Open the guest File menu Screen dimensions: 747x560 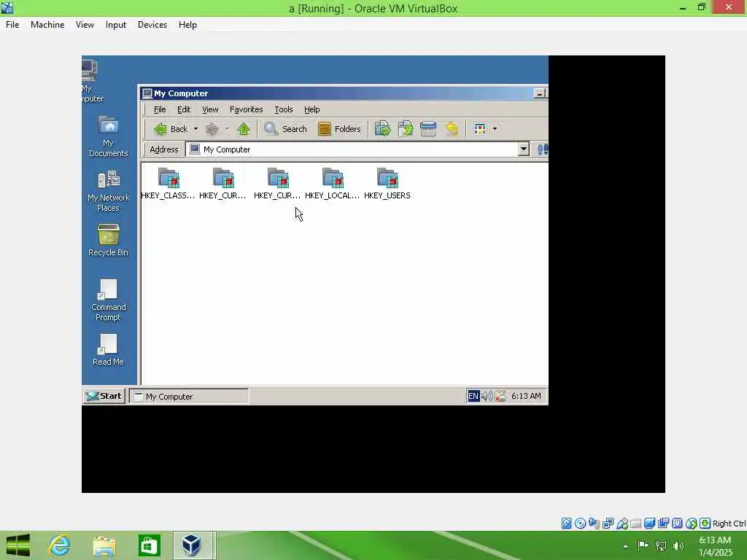(x=160, y=109)
